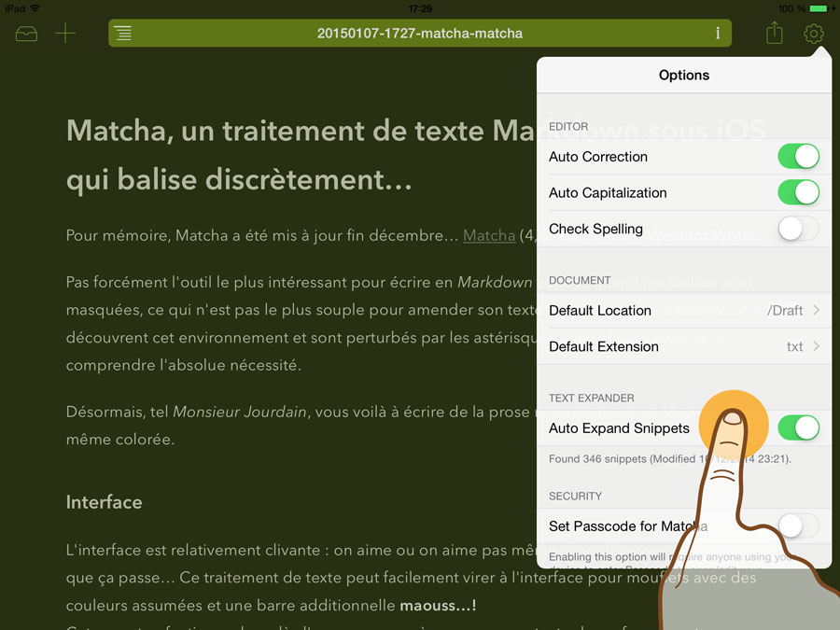This screenshot has height=630, width=840.
Task: Open the settings gear icon
Action: [813, 34]
